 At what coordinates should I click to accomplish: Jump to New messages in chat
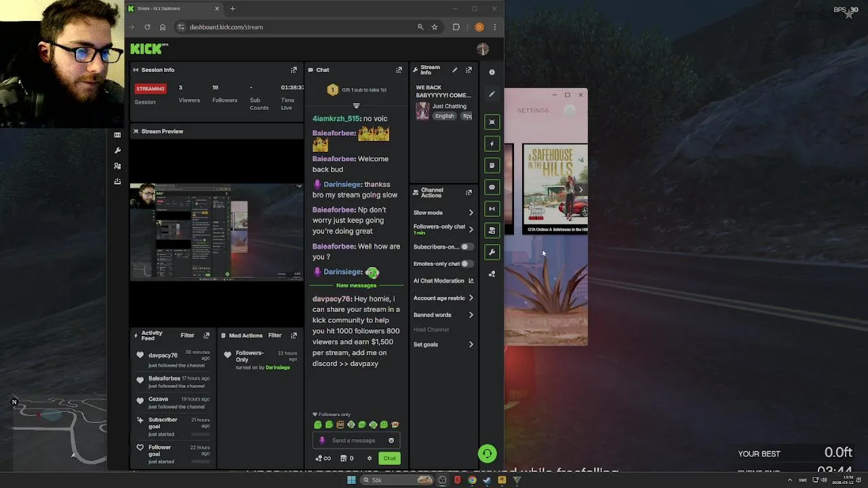point(356,285)
